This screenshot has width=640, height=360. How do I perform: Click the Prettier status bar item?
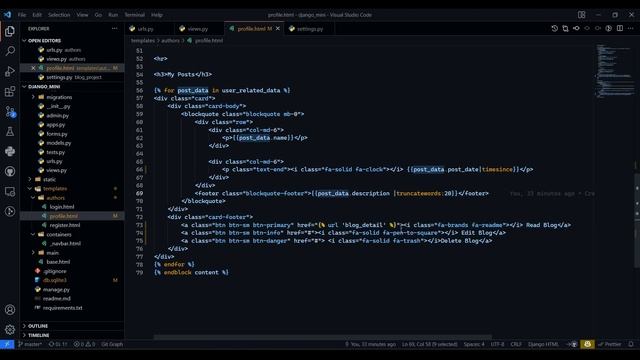point(610,344)
